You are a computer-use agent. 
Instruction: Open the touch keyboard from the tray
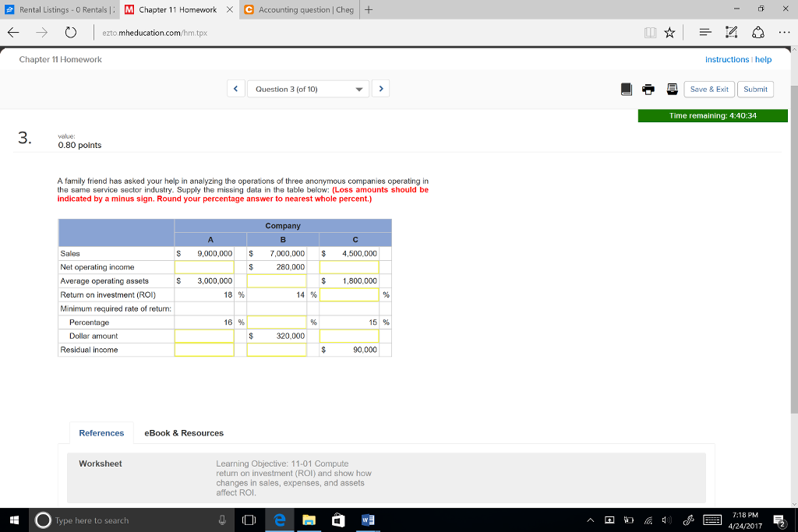pyautogui.click(x=712, y=520)
